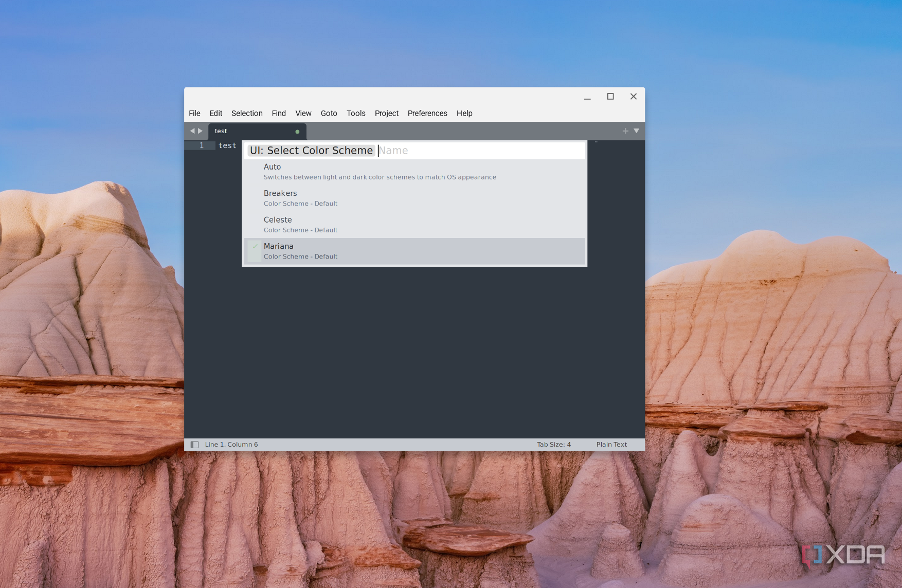Click the word test in editor
This screenshot has height=588, width=902.
(x=227, y=145)
